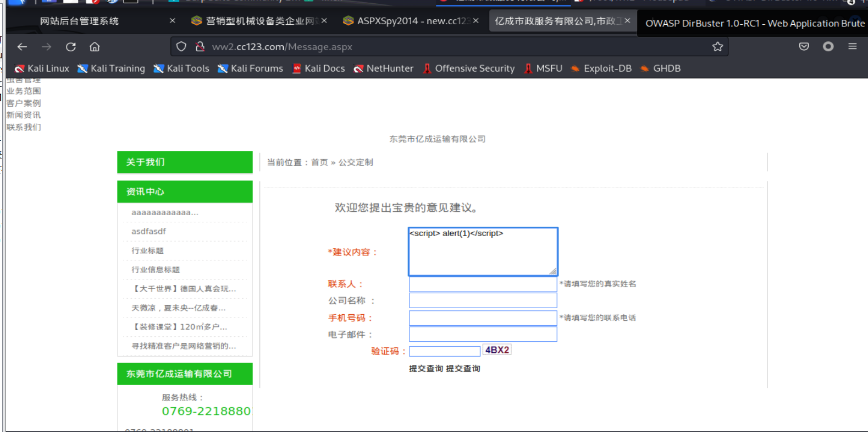This screenshot has height=432, width=868.
Task: Close the ASPXSpy2014 tab
Action: pos(476,21)
